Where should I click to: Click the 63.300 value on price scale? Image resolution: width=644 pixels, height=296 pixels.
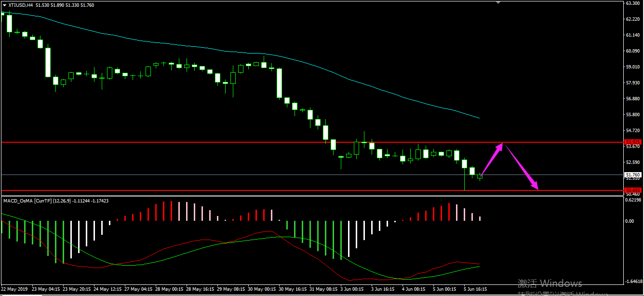click(632, 3)
